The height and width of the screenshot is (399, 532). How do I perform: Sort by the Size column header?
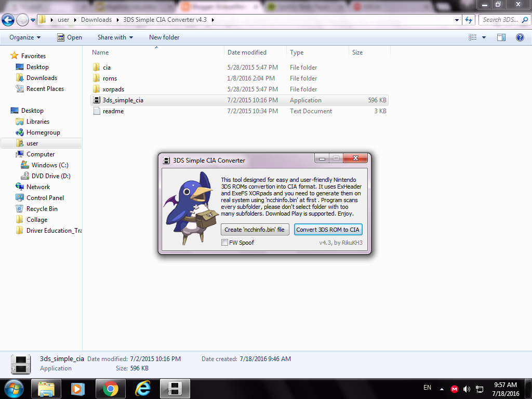coord(357,52)
